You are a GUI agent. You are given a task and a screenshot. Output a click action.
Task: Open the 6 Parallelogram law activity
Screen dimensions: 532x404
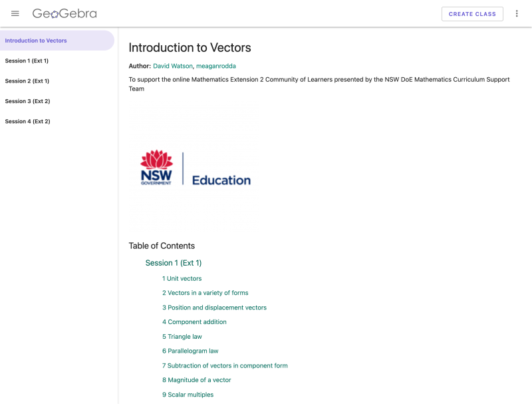190,351
